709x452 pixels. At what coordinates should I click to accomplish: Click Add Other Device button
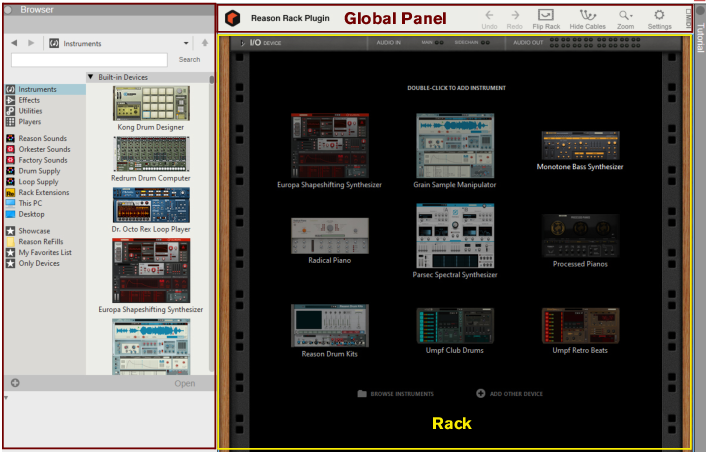click(510, 394)
